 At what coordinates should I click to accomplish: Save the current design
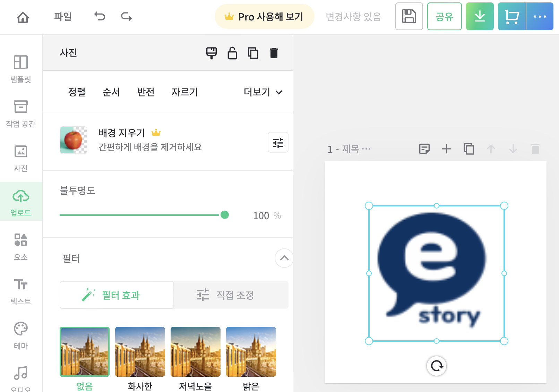tap(409, 16)
